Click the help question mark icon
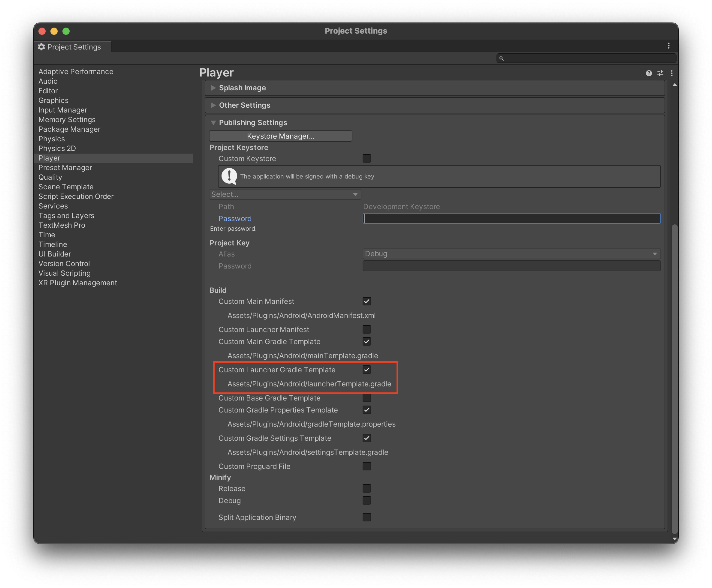 coord(649,73)
